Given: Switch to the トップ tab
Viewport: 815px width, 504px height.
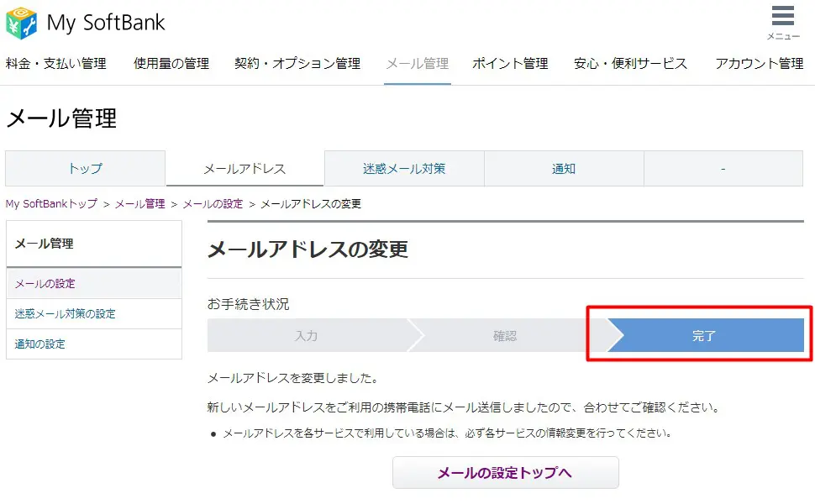Looking at the screenshot, I should pos(86,169).
